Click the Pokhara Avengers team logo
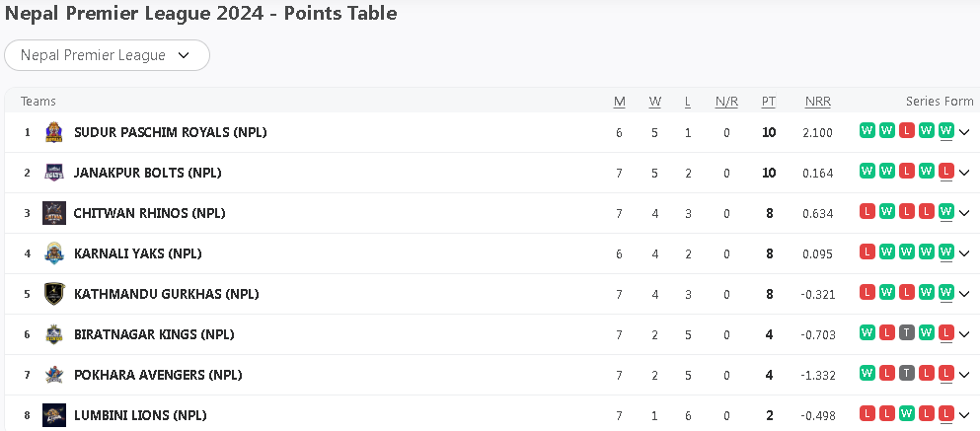This screenshot has height=431, width=980. click(54, 375)
